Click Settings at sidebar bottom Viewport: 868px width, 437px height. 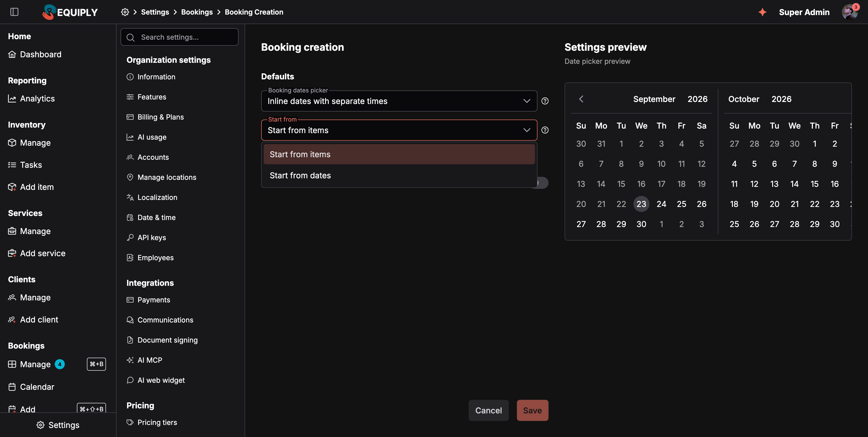tap(58, 425)
